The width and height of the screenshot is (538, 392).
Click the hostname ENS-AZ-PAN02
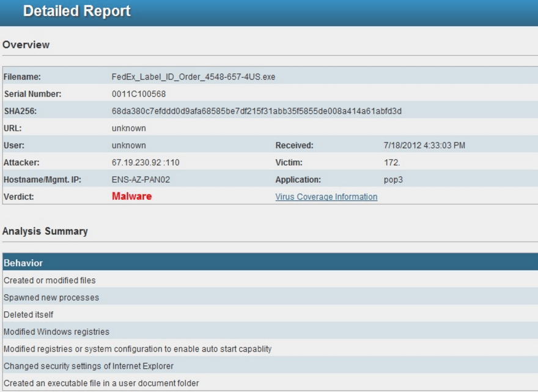pos(141,180)
